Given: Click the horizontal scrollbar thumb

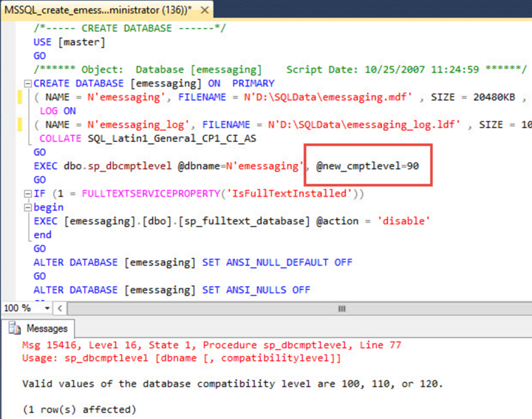Looking at the screenshot, I should pyautogui.click(x=341, y=308).
